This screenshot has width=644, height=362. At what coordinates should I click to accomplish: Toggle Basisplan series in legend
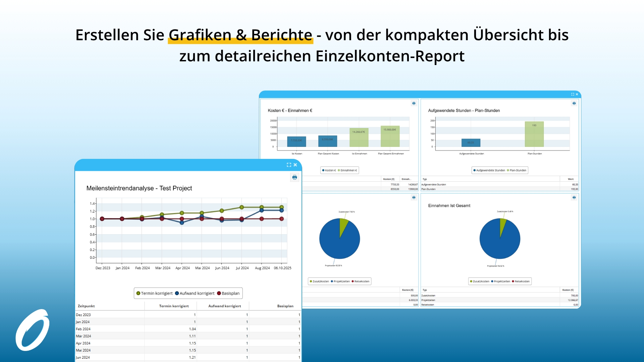[x=228, y=293]
